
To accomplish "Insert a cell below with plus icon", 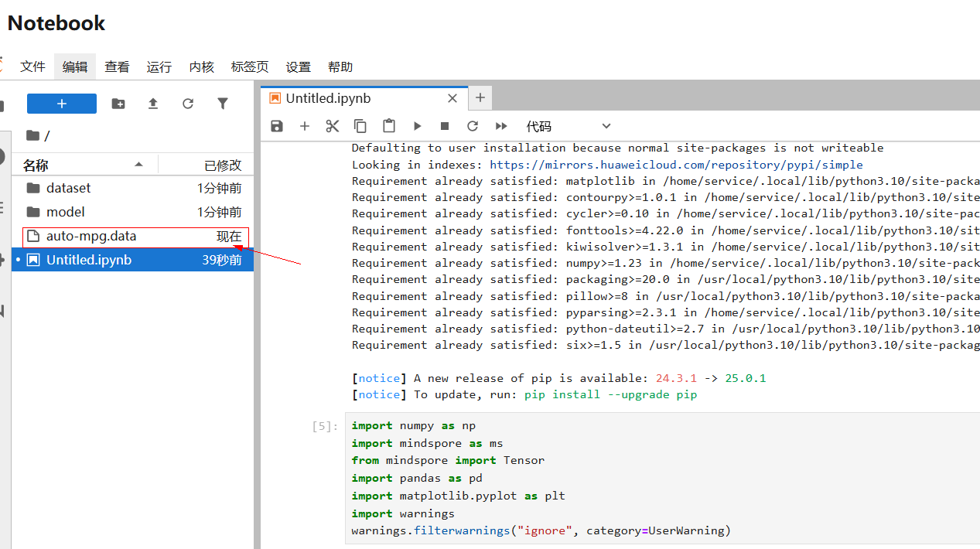I will click(x=305, y=126).
